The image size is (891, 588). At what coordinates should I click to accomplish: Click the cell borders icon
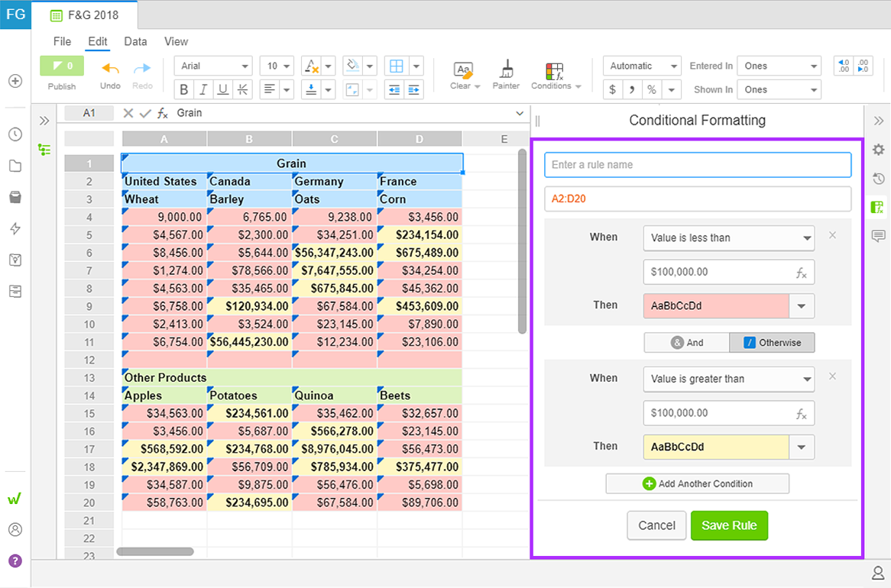[396, 66]
